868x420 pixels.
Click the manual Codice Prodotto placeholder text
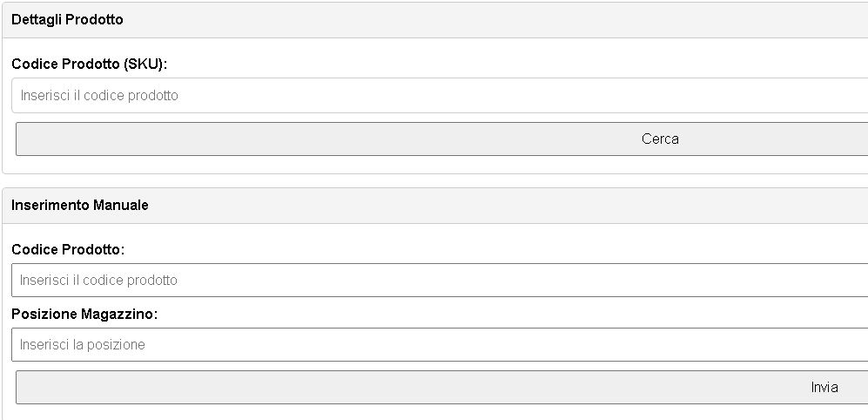pyautogui.click(x=98, y=281)
